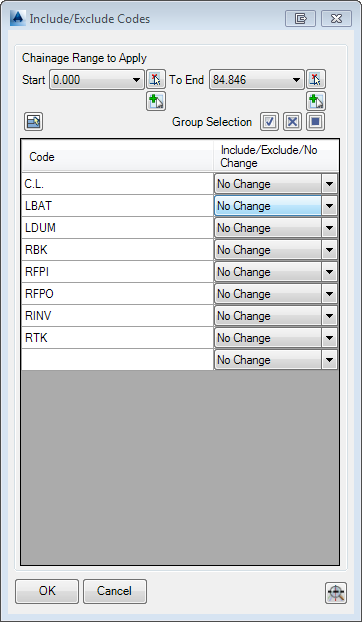Click the Cancel button
The image size is (362, 622).
point(115,591)
